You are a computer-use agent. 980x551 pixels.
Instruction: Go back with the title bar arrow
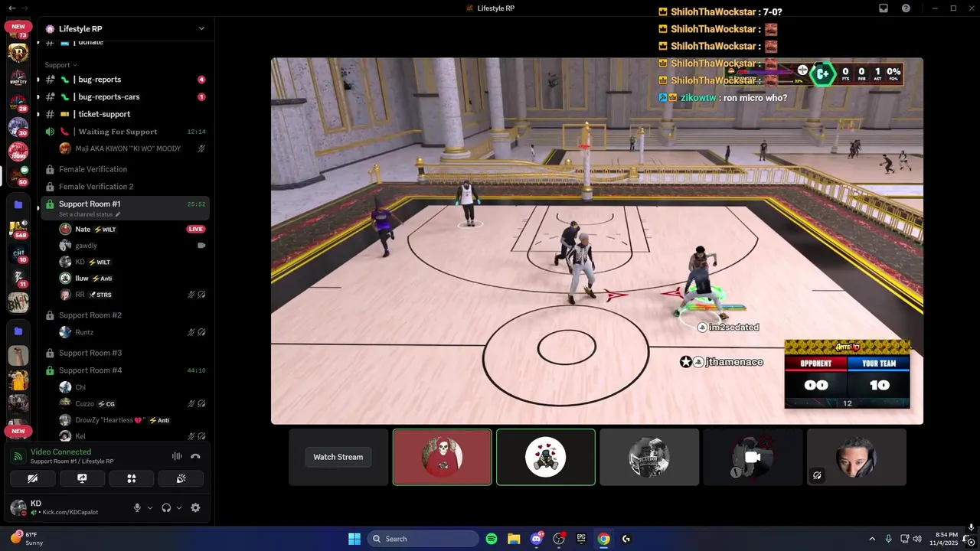tap(11, 8)
